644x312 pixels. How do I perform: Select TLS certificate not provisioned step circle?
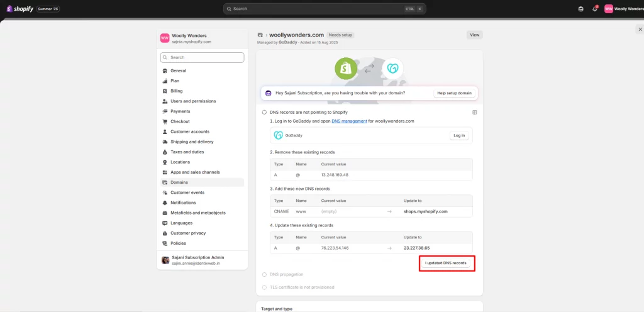tap(264, 287)
